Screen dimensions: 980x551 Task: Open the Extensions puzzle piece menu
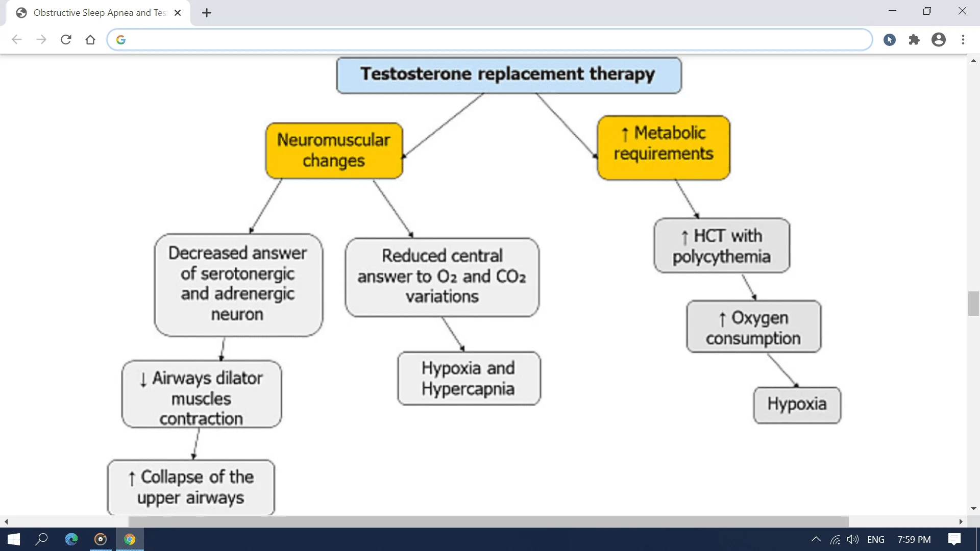pos(914,40)
